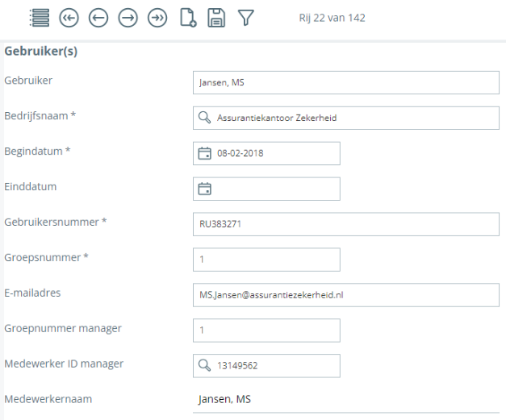Open the Einddatum calendar picker

click(x=205, y=189)
